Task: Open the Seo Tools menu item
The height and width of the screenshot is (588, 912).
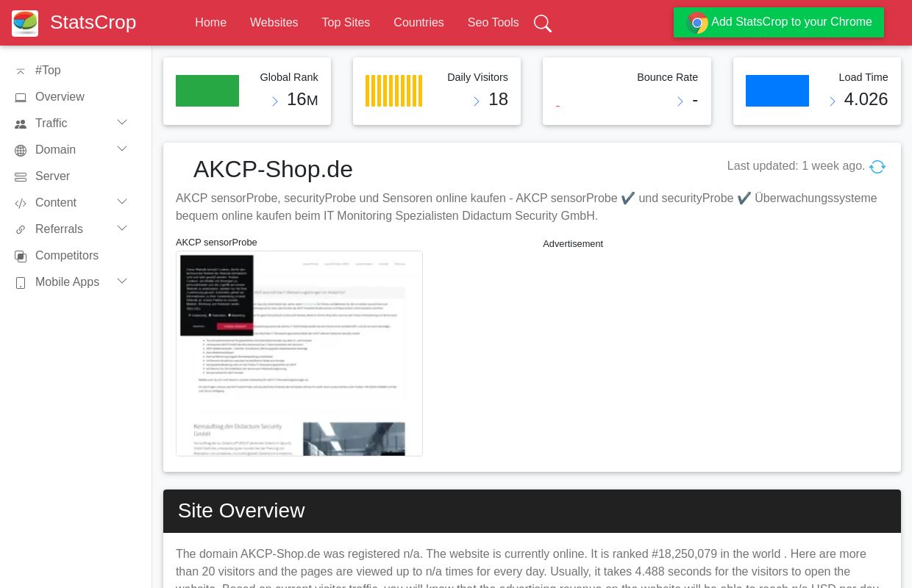Action: pos(494,23)
